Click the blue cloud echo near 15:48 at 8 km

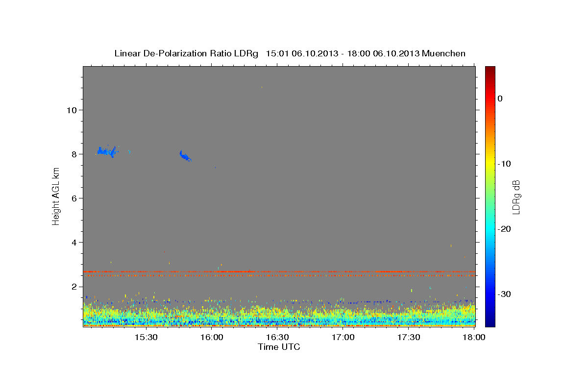pyautogui.click(x=185, y=156)
